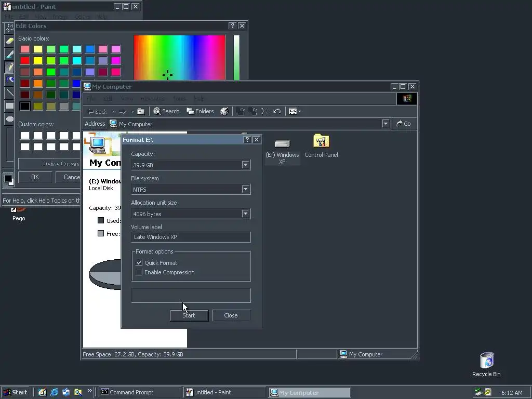This screenshot has width=532, height=399.
Task: Click the Internet Explorer quick launch icon
Action: point(54,392)
